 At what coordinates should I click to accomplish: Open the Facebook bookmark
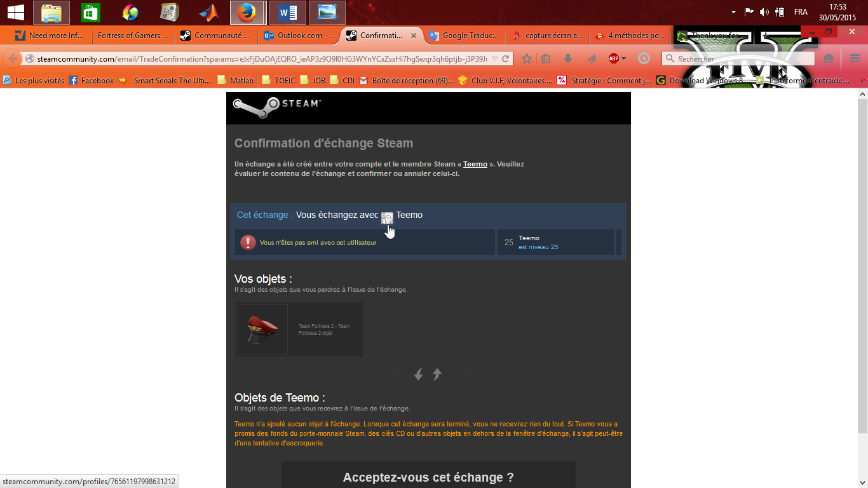[x=92, y=81]
